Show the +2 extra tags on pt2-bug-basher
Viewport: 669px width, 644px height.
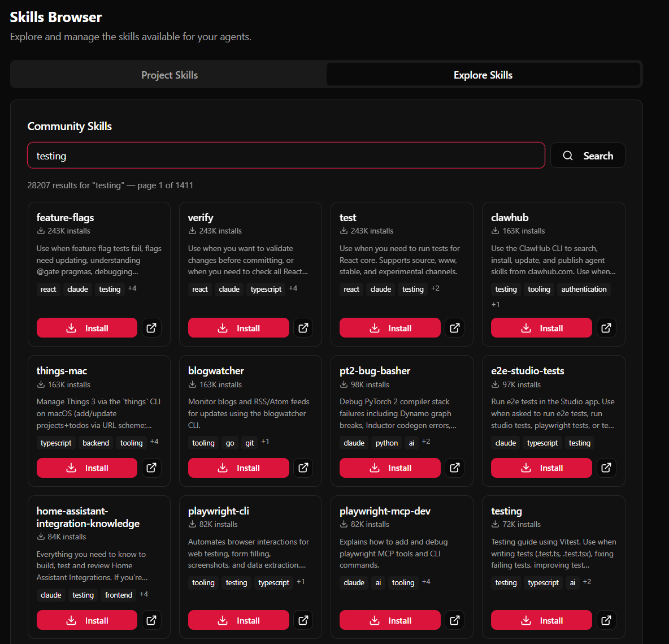coord(426,442)
